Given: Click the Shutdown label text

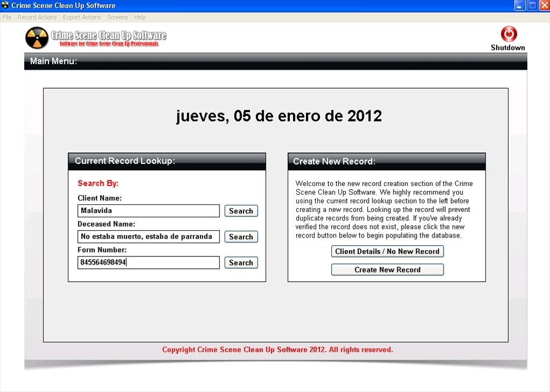Looking at the screenshot, I should 508,48.
